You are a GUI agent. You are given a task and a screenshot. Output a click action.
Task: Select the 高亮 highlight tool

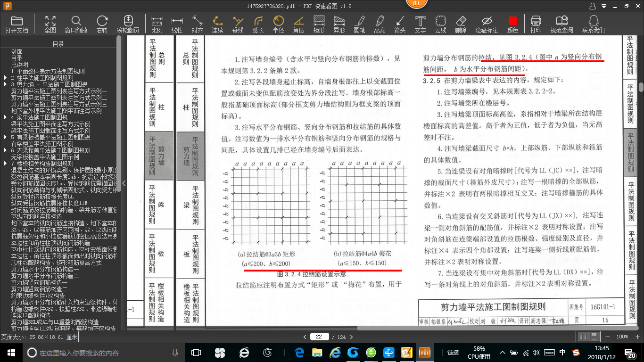pyautogui.click(x=380, y=24)
